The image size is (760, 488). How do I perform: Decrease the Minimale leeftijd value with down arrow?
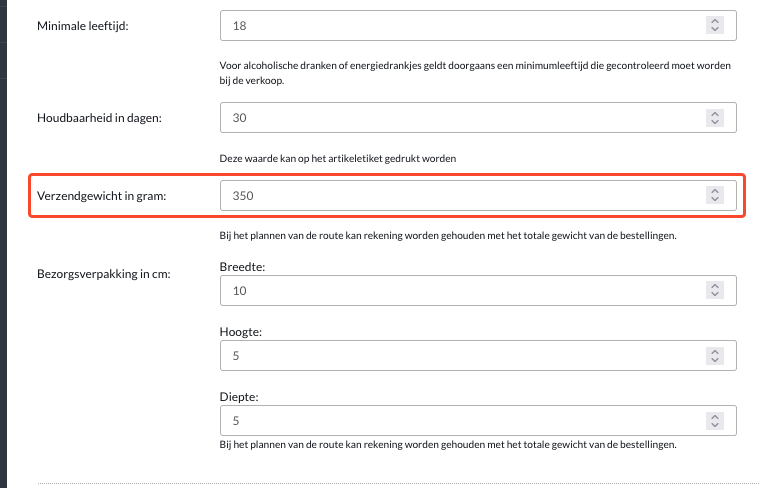(715, 30)
